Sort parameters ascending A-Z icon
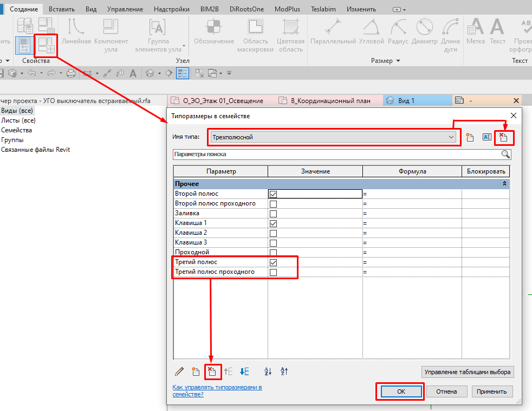The image size is (532, 411). click(268, 371)
